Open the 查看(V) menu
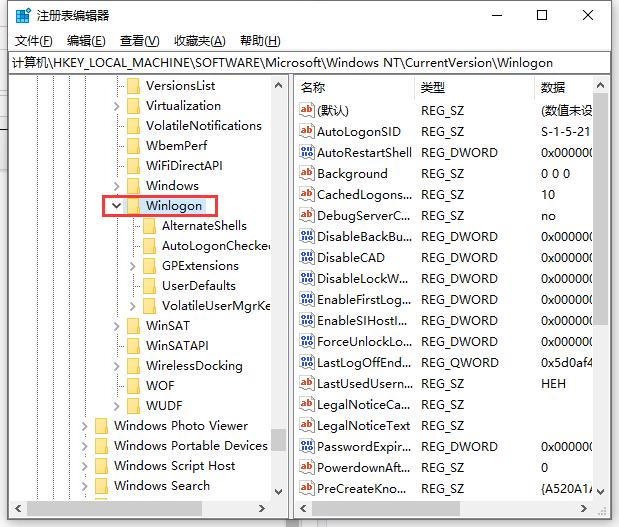 coord(139,41)
